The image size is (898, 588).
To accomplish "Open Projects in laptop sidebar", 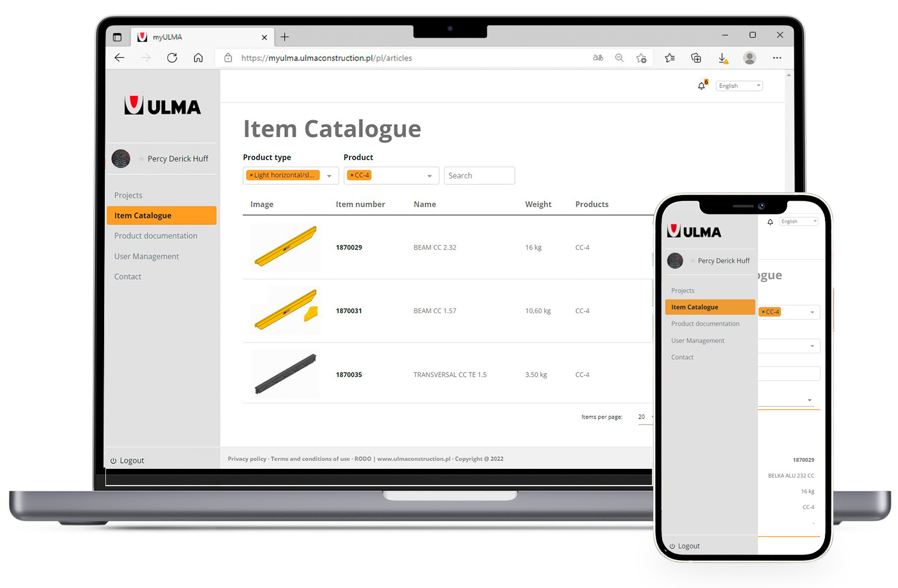I will click(x=128, y=195).
